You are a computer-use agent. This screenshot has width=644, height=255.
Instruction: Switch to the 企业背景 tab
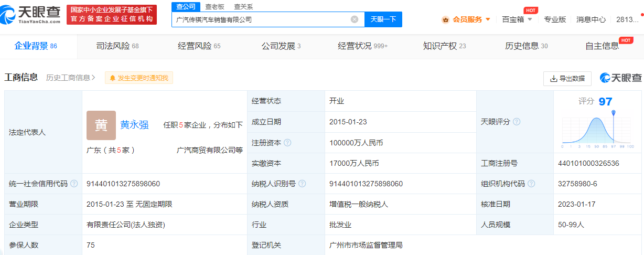tap(36, 46)
